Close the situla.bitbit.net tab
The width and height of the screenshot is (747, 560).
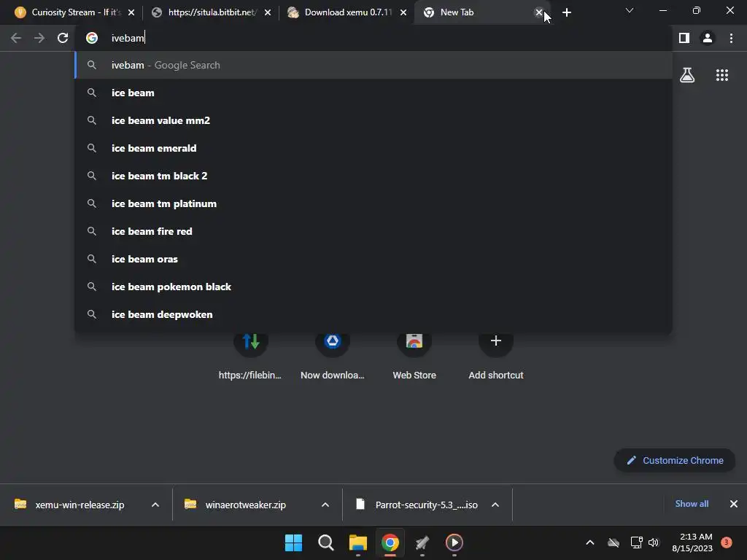pyautogui.click(x=268, y=12)
